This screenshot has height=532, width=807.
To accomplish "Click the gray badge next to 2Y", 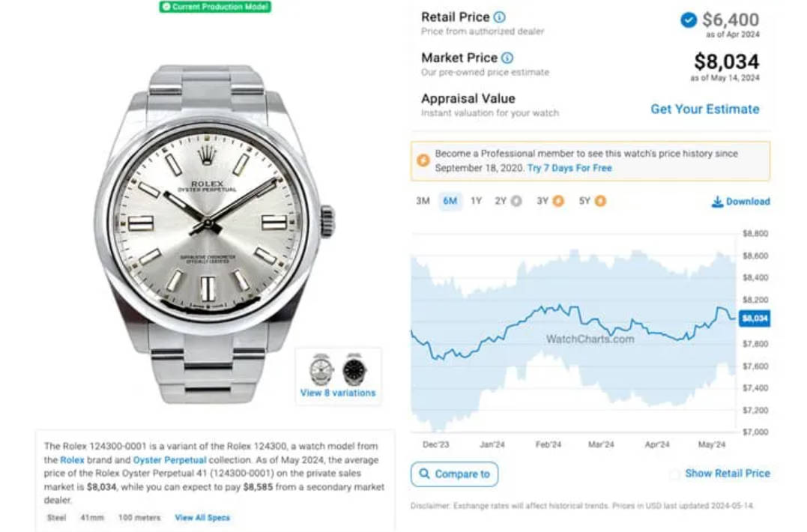I will click(x=516, y=201).
